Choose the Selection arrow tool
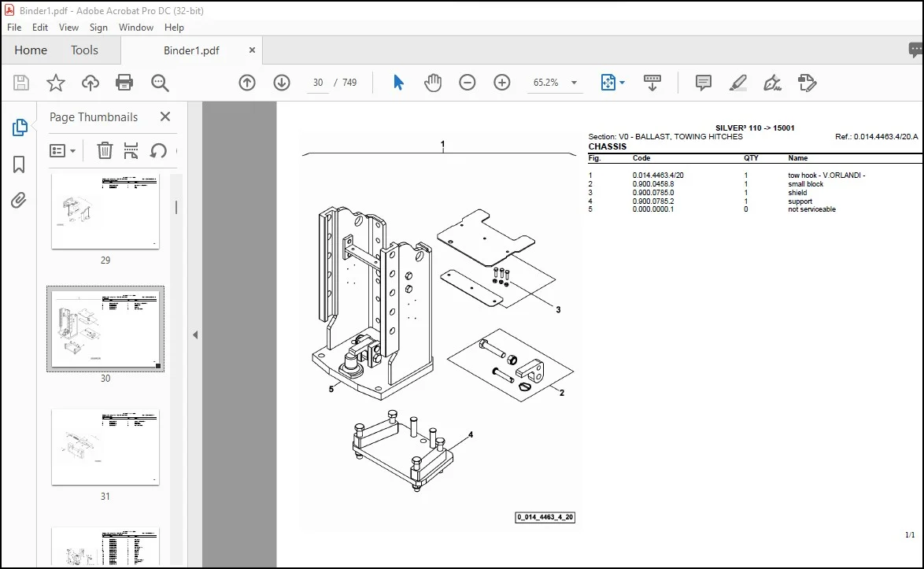Image resolution: width=924 pixels, height=569 pixels. [398, 83]
